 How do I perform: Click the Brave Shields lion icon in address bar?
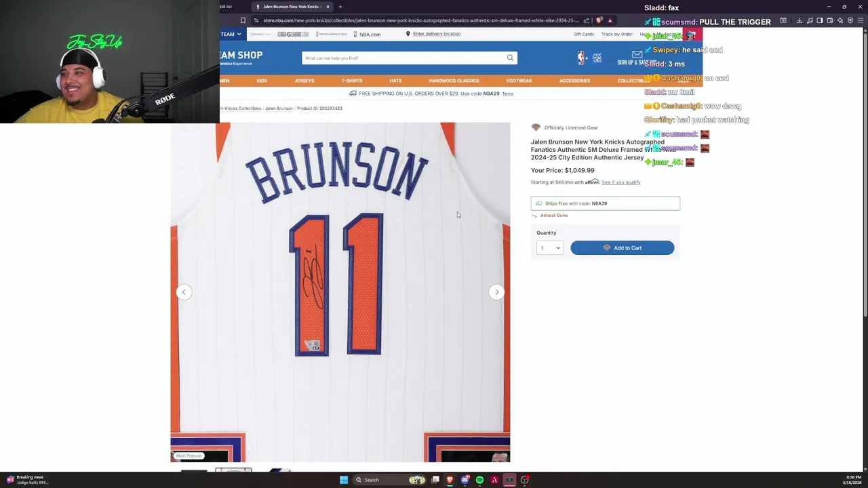[x=599, y=20]
